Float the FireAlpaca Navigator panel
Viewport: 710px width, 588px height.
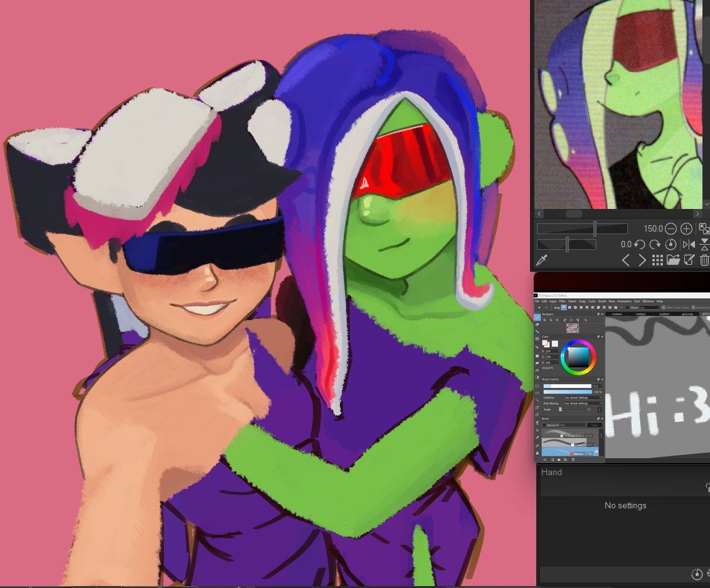[x=598, y=314]
